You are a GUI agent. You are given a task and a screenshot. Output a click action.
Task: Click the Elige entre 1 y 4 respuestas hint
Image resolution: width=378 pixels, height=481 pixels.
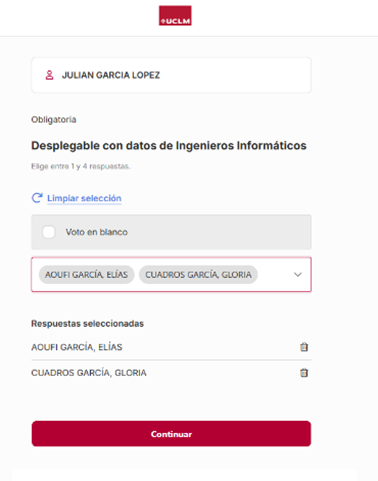point(81,166)
